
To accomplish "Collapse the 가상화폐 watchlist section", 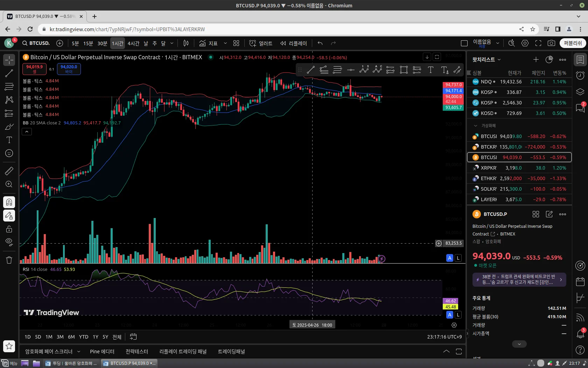I will point(475,125).
